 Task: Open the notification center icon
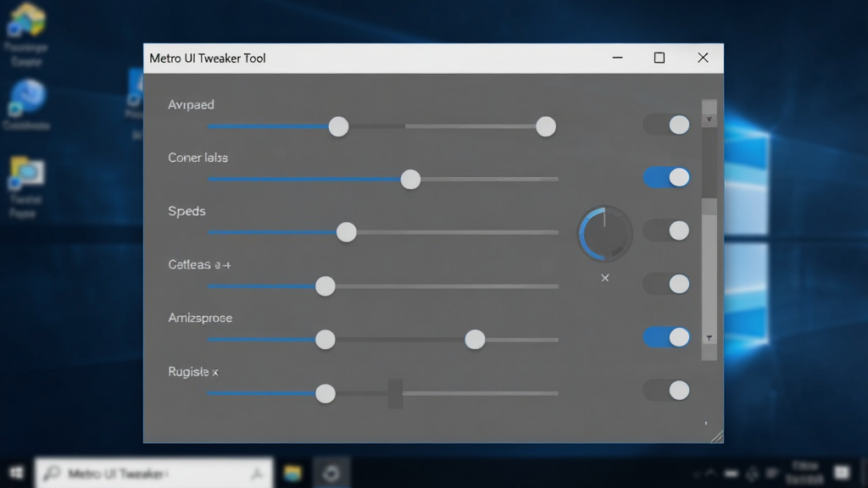pyautogui.click(x=842, y=473)
